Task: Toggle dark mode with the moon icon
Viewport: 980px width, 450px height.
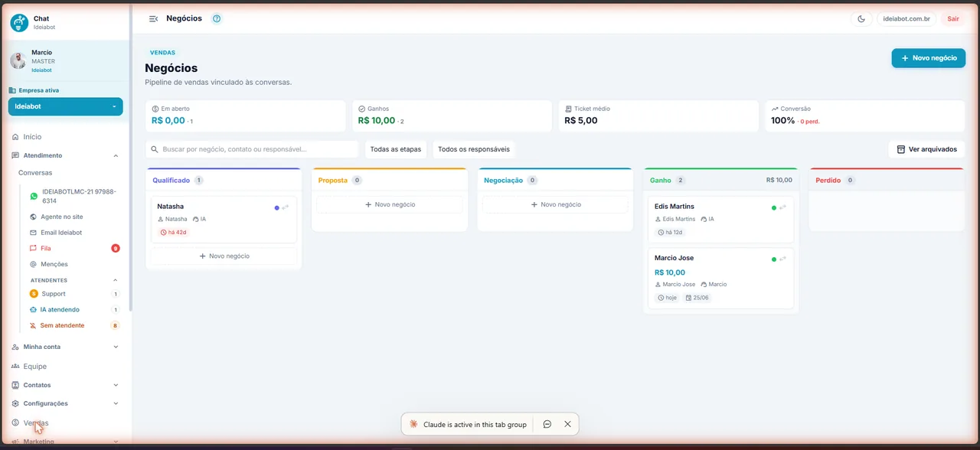Action: click(861, 19)
